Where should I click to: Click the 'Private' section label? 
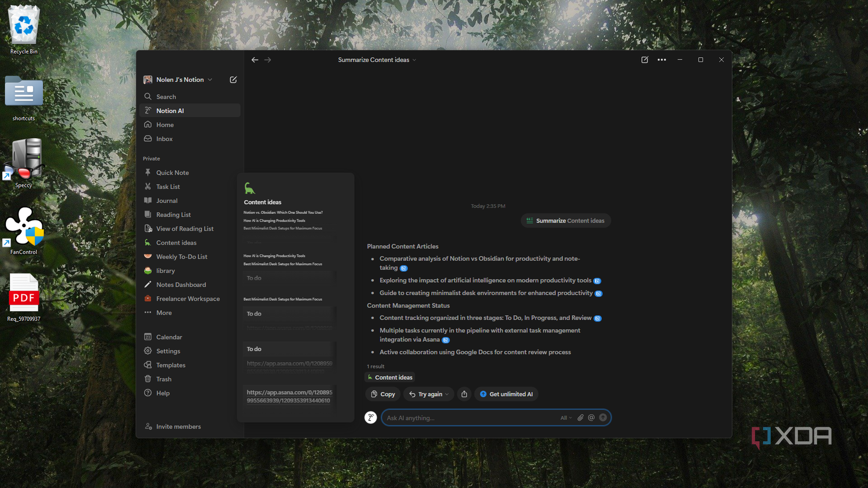pos(152,158)
